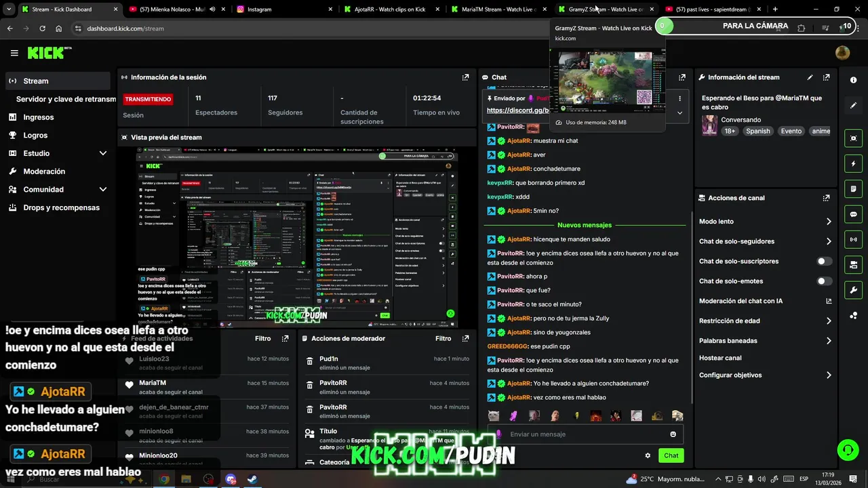Open Filtro in Feed de actividades
Viewport: 868px width, 488px height.
coord(262,338)
